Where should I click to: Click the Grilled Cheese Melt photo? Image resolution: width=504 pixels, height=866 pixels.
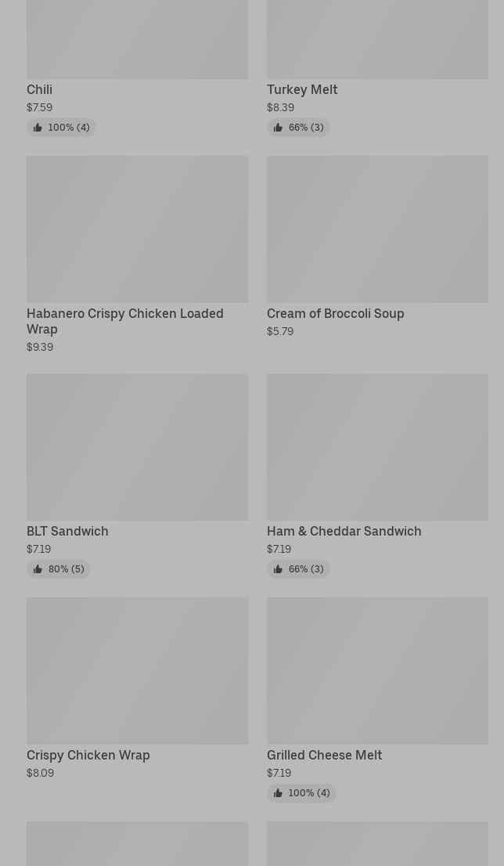coord(377,670)
